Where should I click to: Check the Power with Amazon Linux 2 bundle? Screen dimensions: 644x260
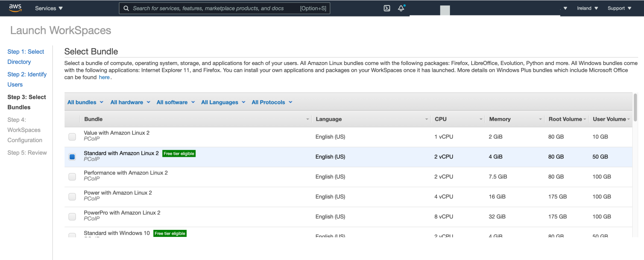click(x=72, y=197)
